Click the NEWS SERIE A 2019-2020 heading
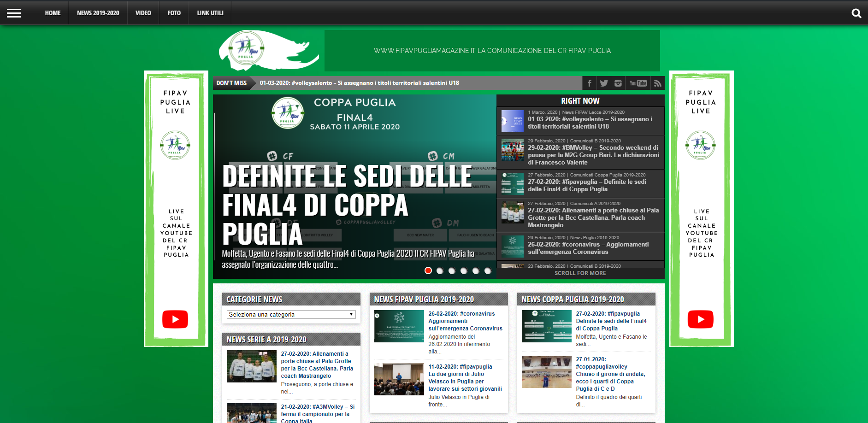868x423 pixels. point(266,340)
